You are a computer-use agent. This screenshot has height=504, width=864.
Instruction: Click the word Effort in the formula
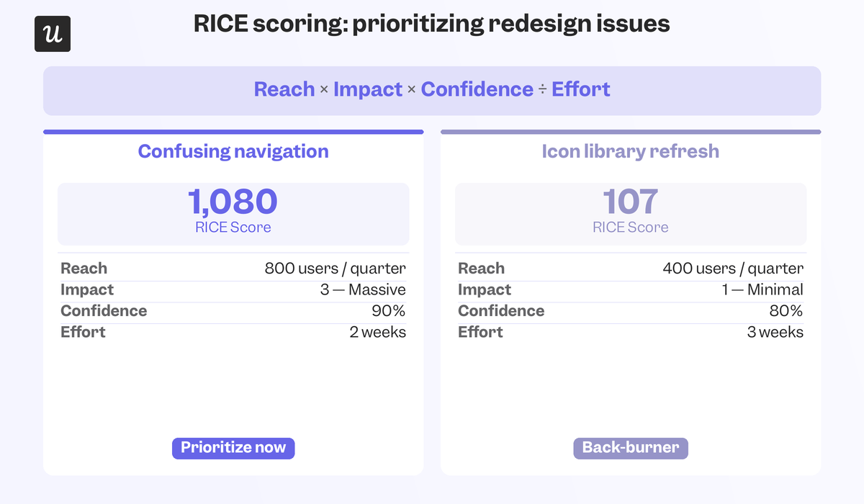click(581, 89)
